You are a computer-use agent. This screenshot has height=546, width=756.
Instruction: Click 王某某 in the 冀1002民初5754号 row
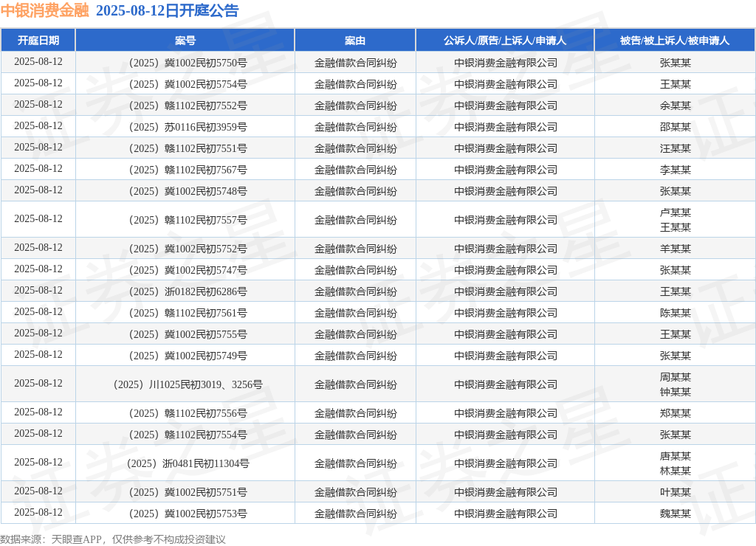(x=675, y=84)
